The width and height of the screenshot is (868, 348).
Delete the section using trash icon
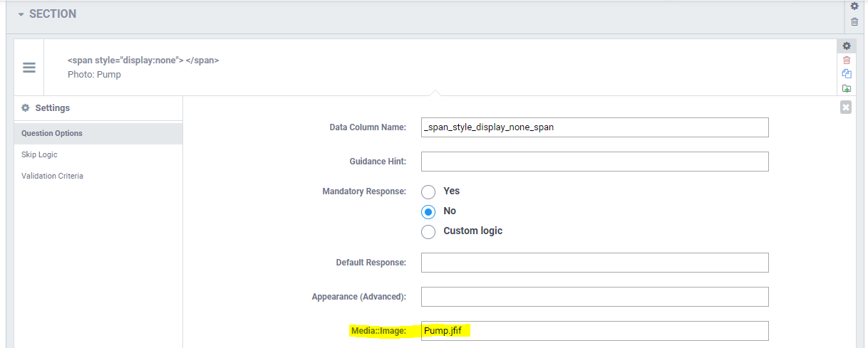[x=854, y=22]
